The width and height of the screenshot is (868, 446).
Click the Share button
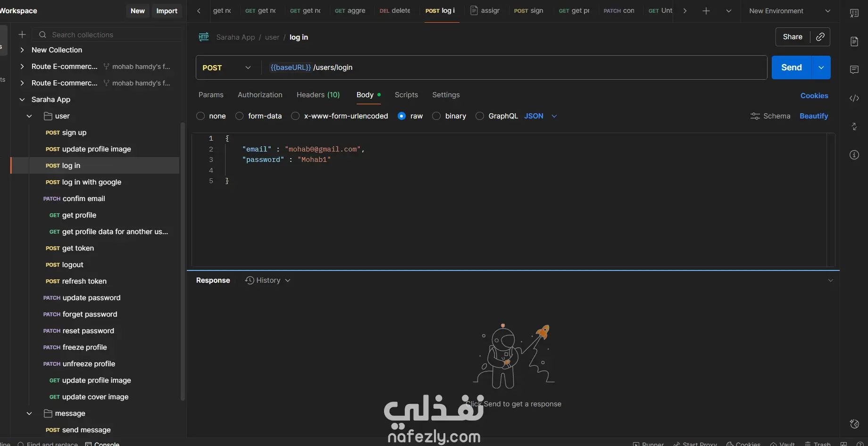pos(793,37)
